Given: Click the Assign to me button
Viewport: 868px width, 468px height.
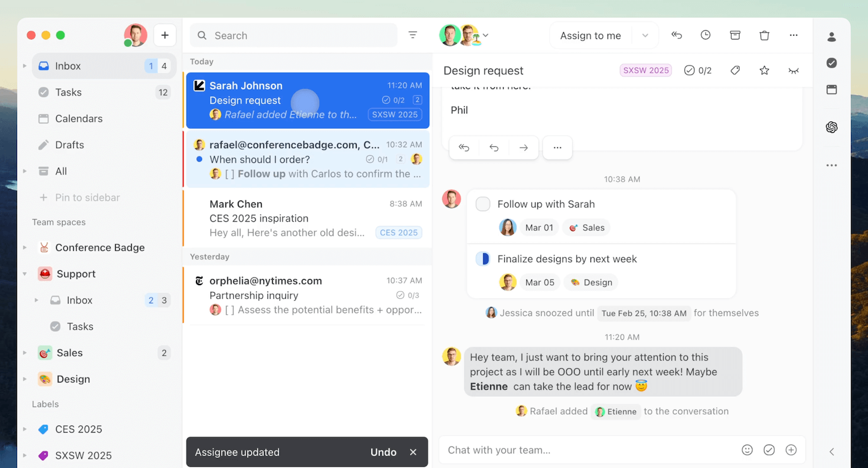Looking at the screenshot, I should coord(590,35).
